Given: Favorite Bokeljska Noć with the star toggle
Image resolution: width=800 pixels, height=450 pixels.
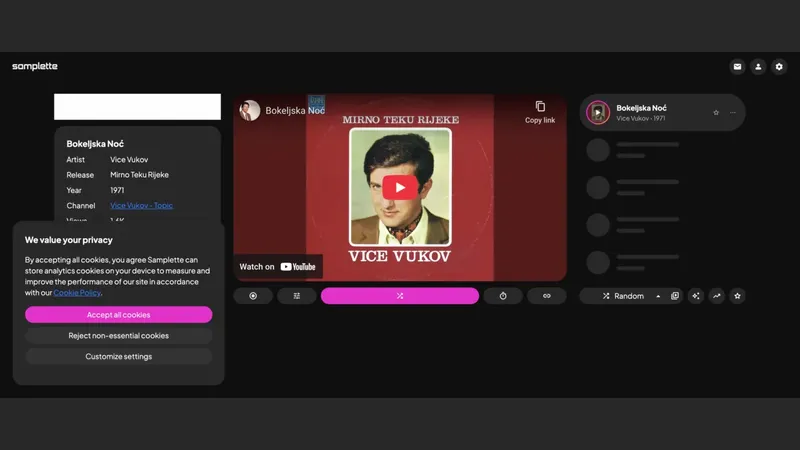Looking at the screenshot, I should coord(716,113).
